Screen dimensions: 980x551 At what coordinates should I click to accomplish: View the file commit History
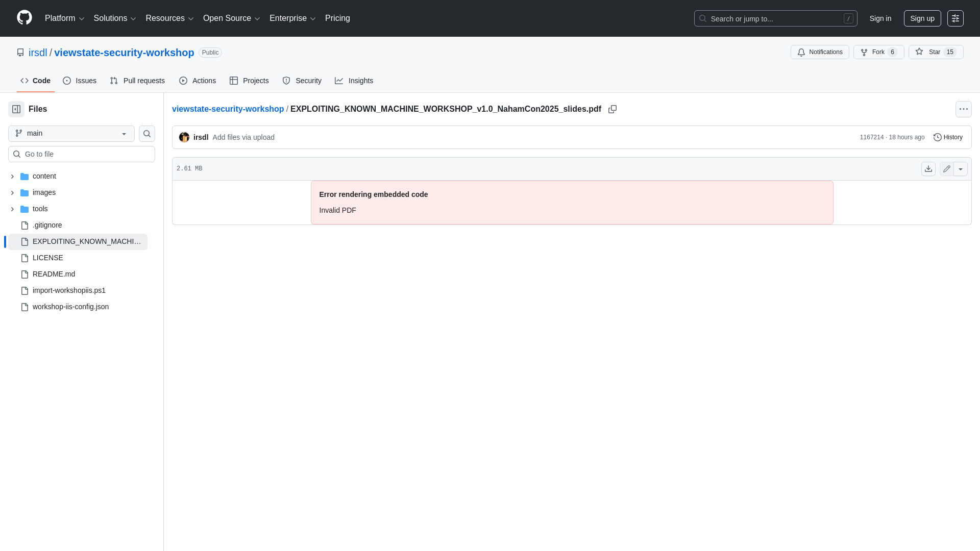coord(948,137)
